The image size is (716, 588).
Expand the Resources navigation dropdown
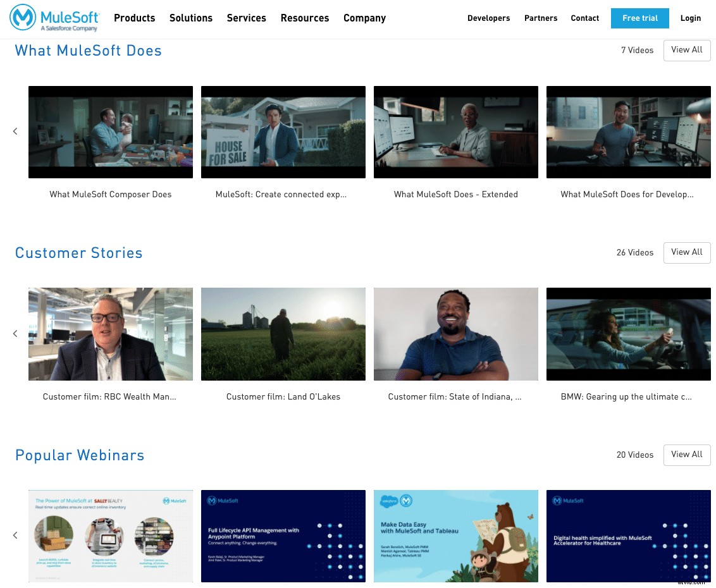pyautogui.click(x=305, y=18)
